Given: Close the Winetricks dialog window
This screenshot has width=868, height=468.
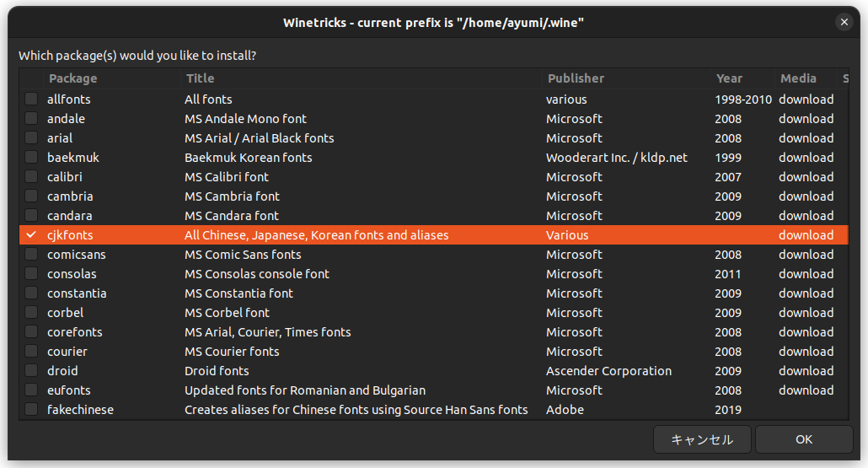Looking at the screenshot, I should 844,23.
